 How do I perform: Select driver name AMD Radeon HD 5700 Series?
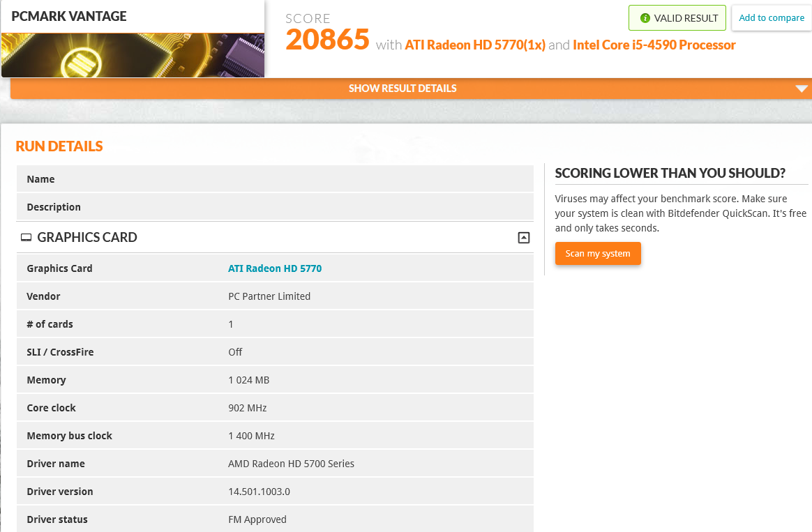[x=291, y=464]
